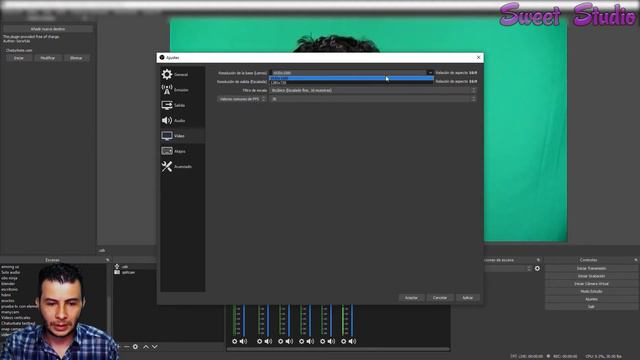Open settings gear of sixth mixer channel
The image size is (640, 360).
[344, 341]
